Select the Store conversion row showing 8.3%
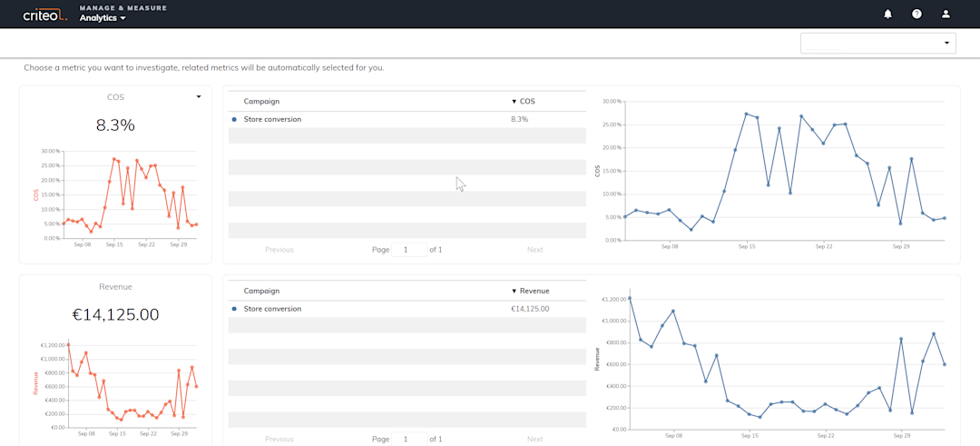Screen dimensions: 980x446 coord(407,120)
